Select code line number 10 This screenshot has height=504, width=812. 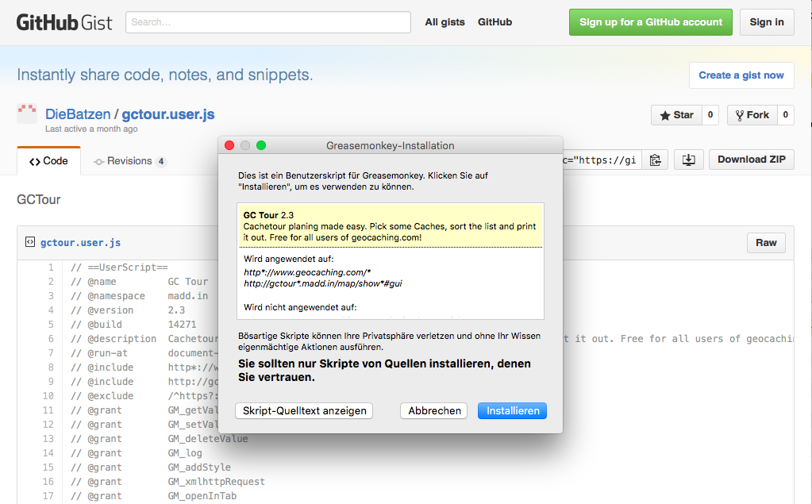click(x=48, y=396)
